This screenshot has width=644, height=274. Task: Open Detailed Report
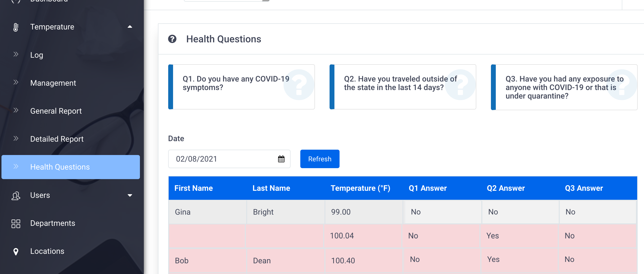click(x=57, y=139)
